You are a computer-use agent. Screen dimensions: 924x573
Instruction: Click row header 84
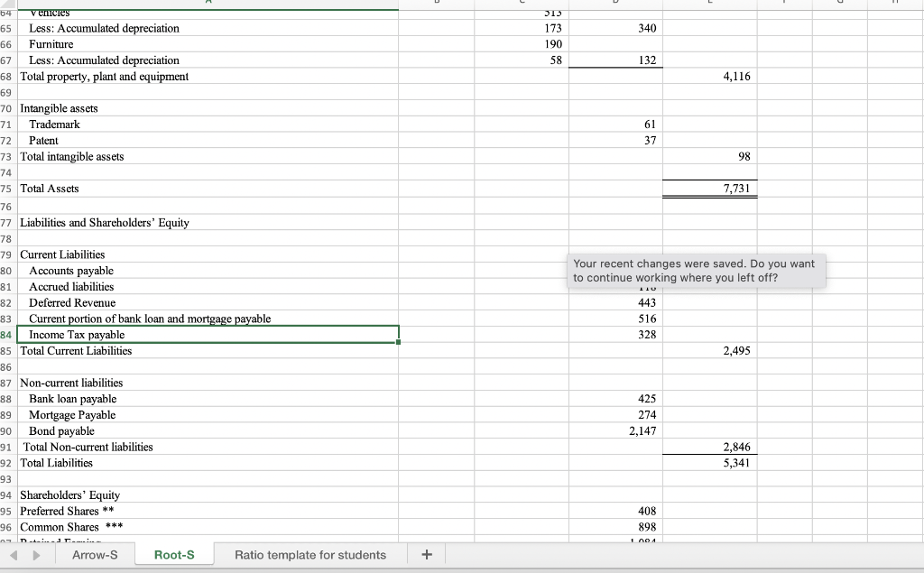click(x=5, y=335)
